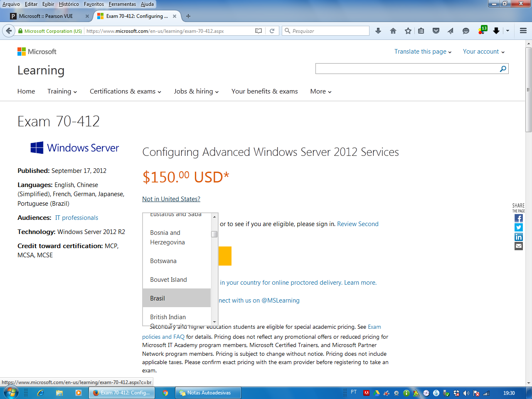Expand the Training menu

[62, 91]
